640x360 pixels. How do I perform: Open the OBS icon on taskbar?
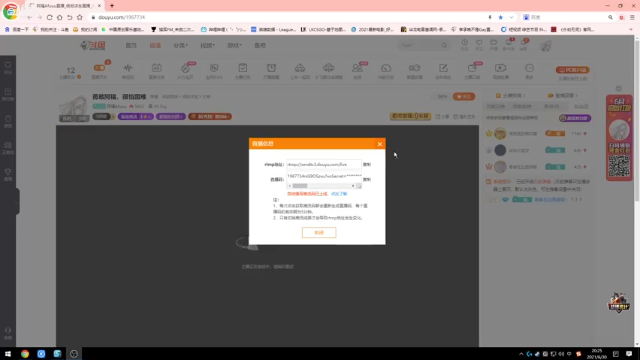point(74,354)
